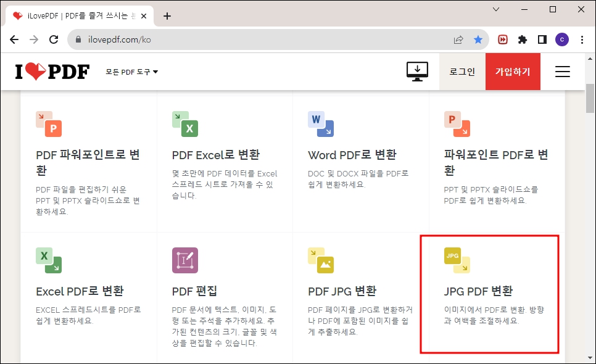596x364 pixels.
Task: Open the JPG to PDF tool icon
Action: pyautogui.click(x=457, y=260)
